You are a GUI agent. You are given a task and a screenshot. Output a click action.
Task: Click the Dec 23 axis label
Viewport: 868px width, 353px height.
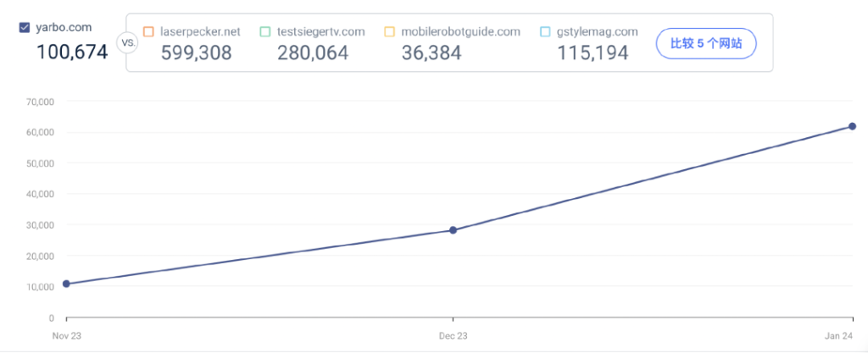tap(453, 336)
